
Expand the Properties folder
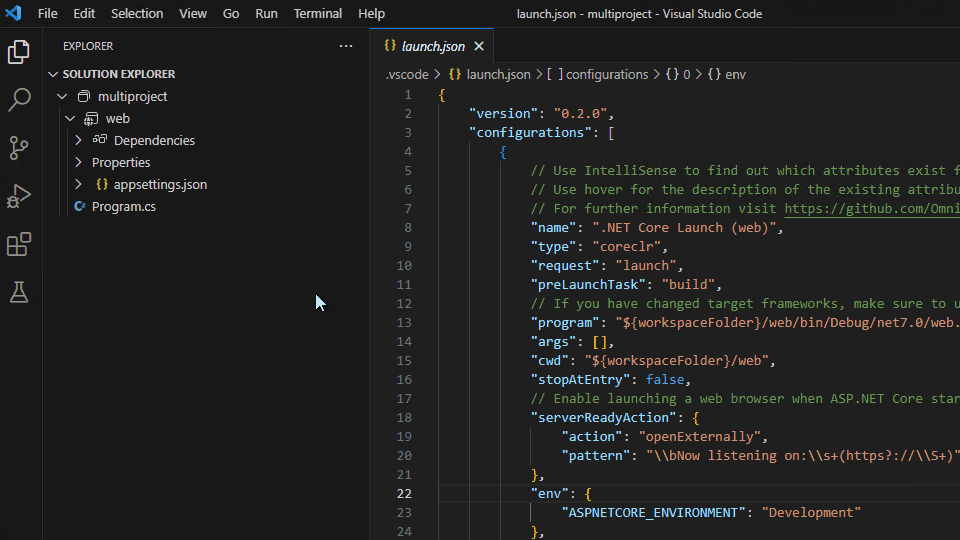[79, 163]
